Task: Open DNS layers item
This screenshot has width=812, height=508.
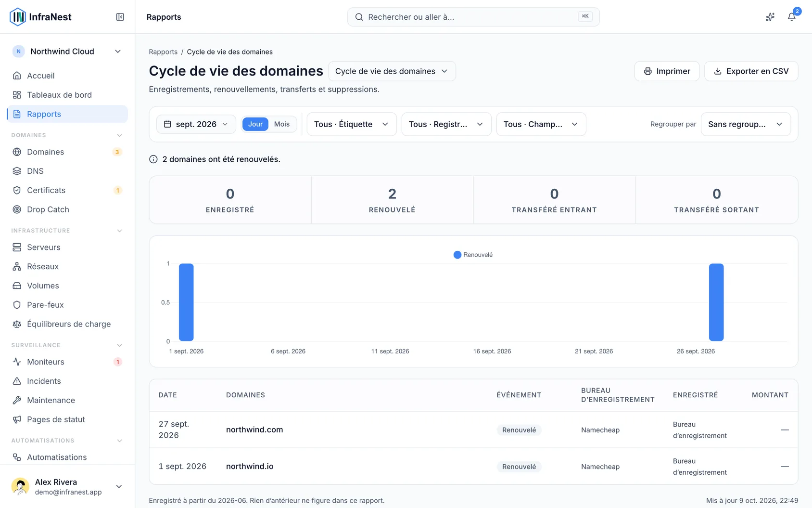Action: 67,171
